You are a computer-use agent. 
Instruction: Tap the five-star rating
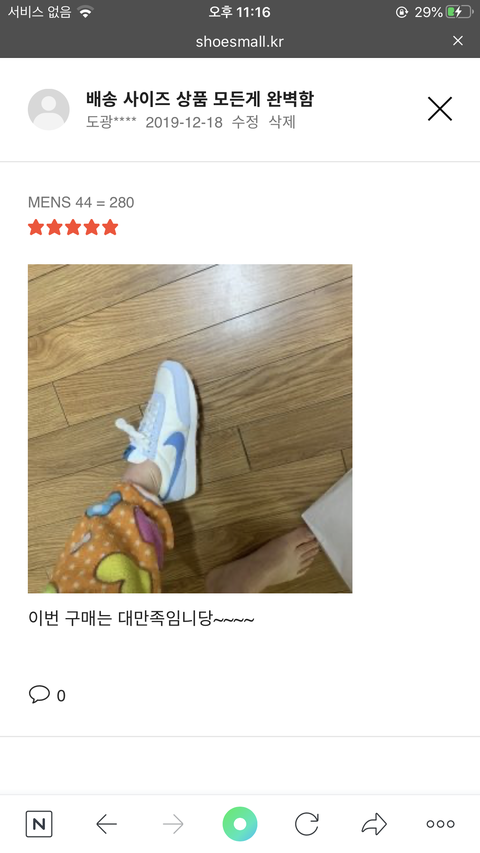[73, 227]
